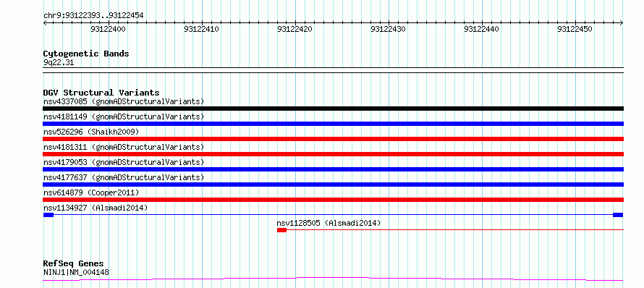Click ruler position 93122450
The image size is (644, 288).
[x=575, y=29]
